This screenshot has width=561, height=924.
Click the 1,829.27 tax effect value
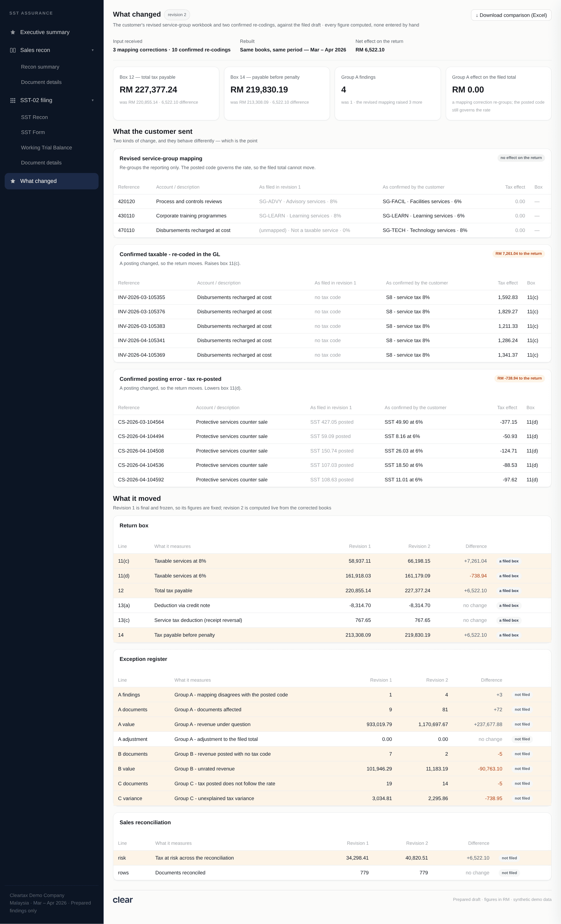508,312
